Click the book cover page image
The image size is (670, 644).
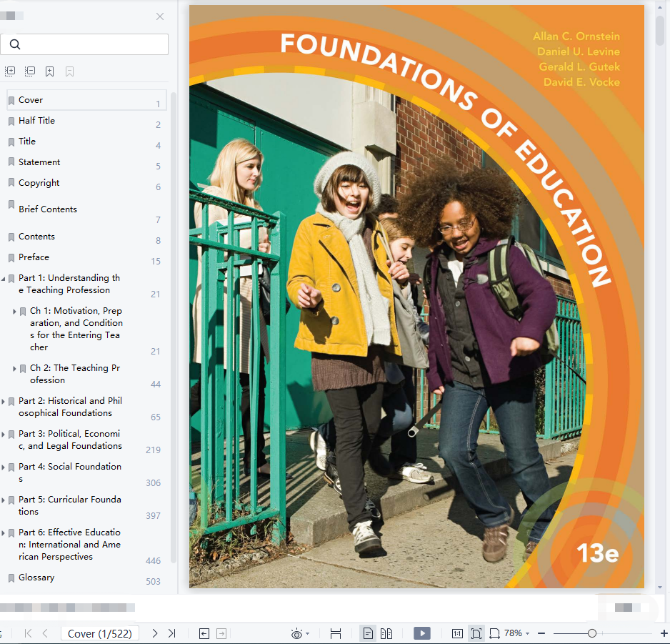pyautogui.click(x=416, y=297)
